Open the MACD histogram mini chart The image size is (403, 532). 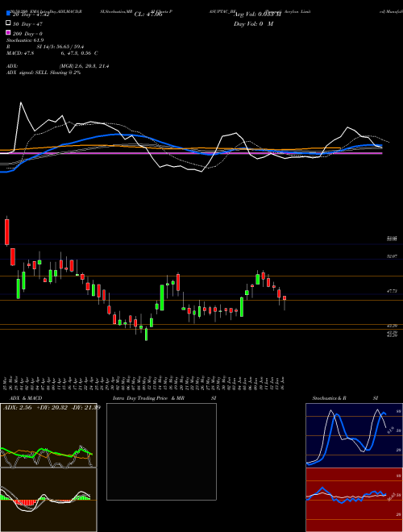coord(48,500)
